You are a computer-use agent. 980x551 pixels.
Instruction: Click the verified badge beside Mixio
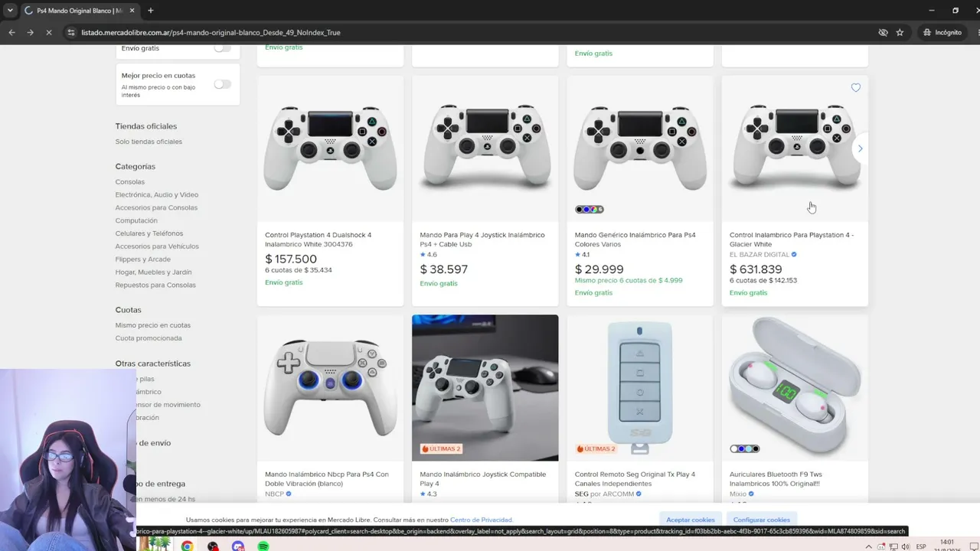click(x=751, y=494)
